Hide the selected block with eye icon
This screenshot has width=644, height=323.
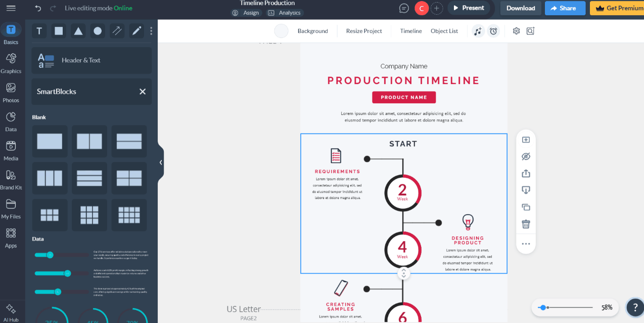point(526,156)
